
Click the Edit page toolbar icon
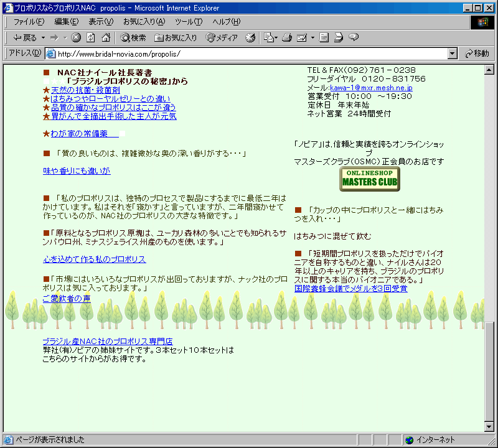click(302, 37)
